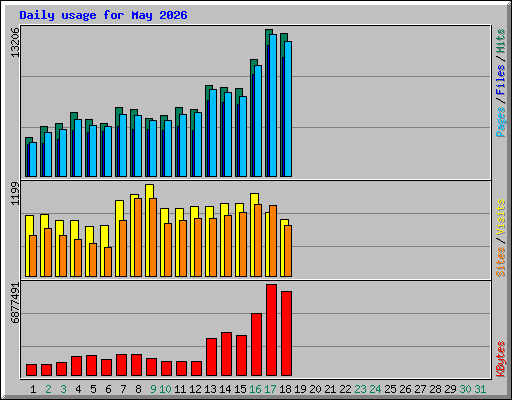The height and width of the screenshot is (400, 512).
Task: Click the KBytes legend label
Action: 501,359
